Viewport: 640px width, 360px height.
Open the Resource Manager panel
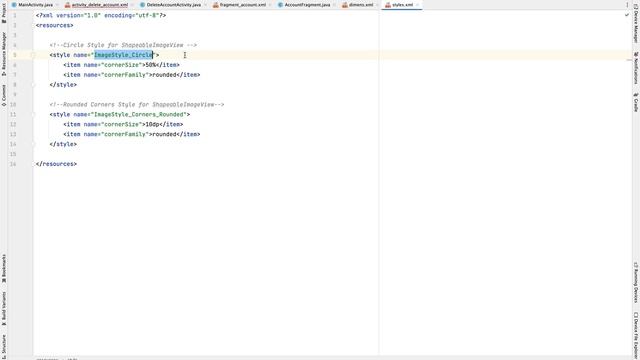coord(4,54)
